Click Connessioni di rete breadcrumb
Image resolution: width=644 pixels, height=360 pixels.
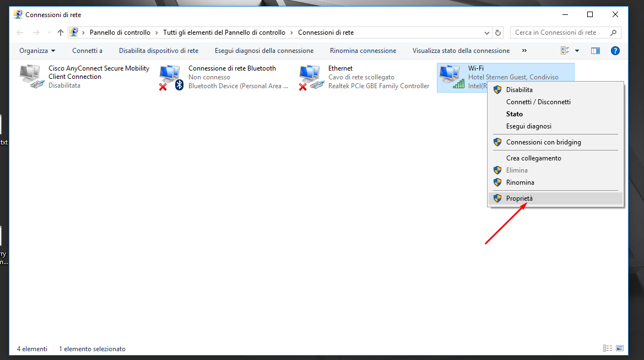point(326,33)
